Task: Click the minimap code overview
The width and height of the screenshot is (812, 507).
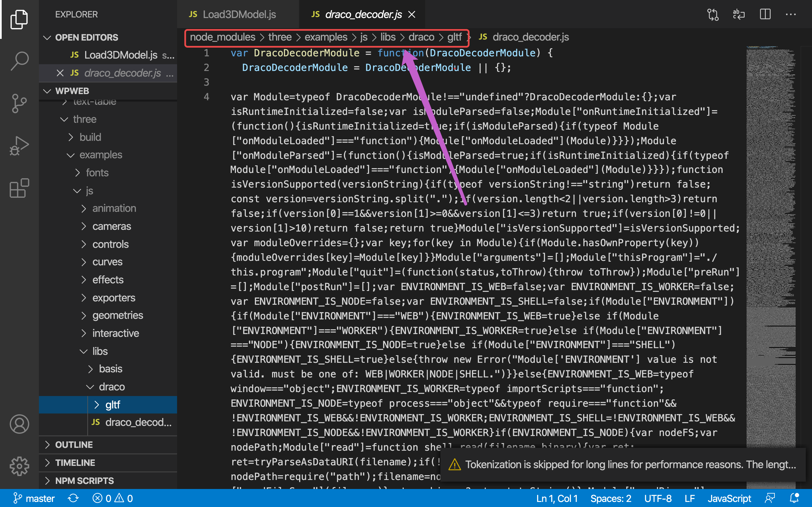Action: click(x=771, y=235)
